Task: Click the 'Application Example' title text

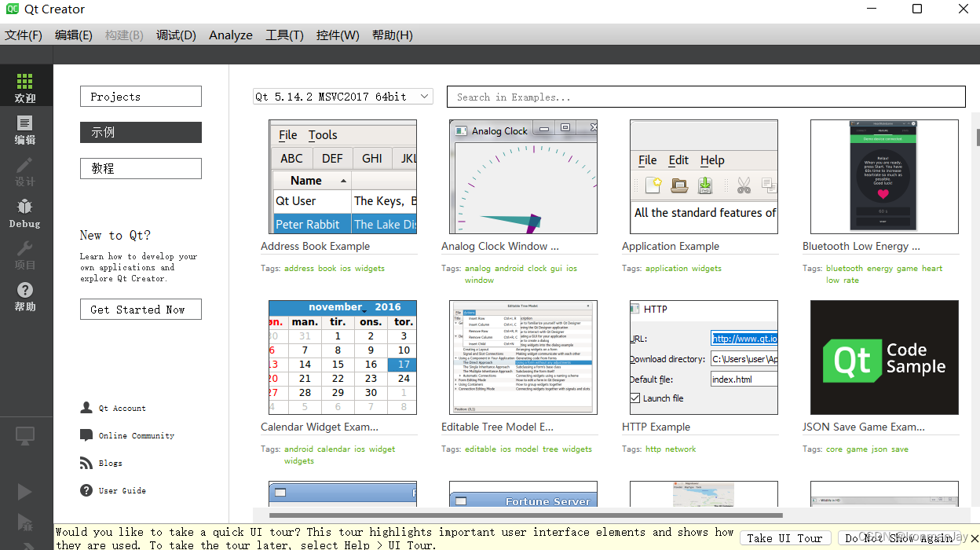Action: [670, 246]
